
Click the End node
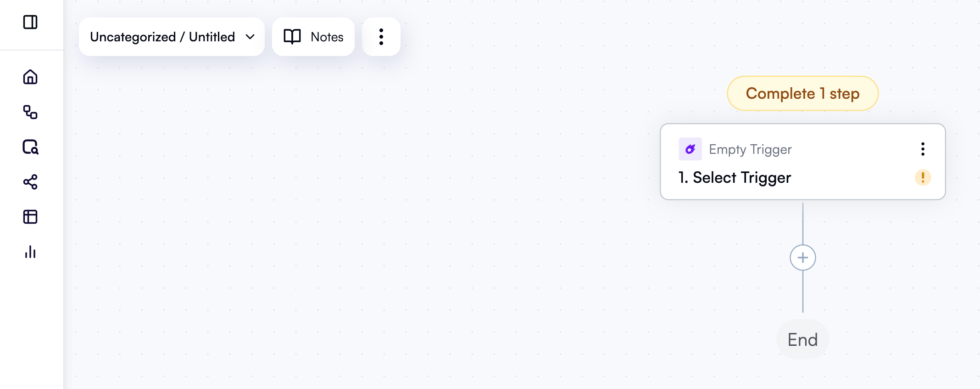(802, 339)
